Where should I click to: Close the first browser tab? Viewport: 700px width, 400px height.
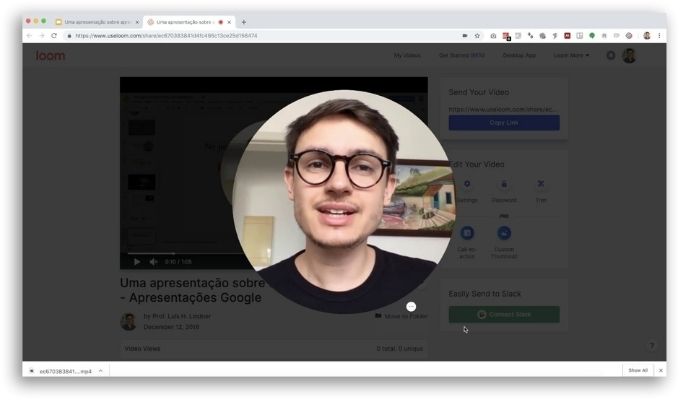[137, 22]
